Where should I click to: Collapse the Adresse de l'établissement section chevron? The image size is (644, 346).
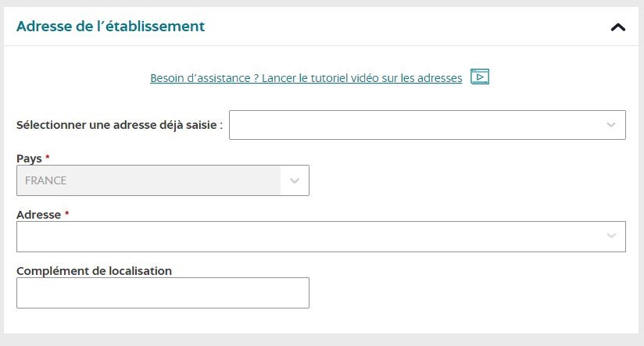[617, 27]
